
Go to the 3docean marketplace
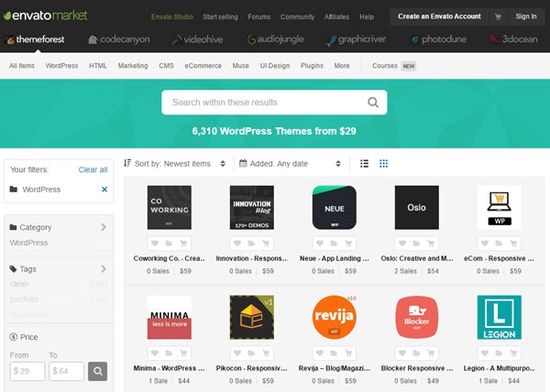(x=514, y=38)
